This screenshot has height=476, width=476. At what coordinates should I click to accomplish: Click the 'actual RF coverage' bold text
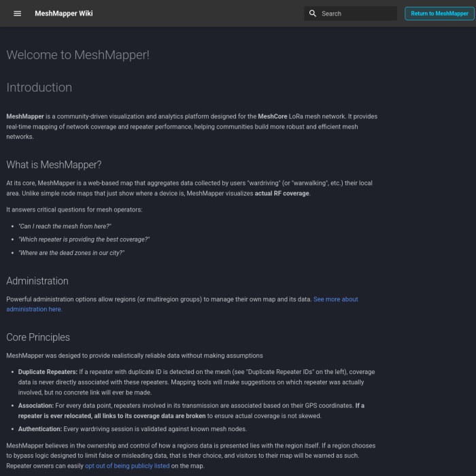click(282, 193)
